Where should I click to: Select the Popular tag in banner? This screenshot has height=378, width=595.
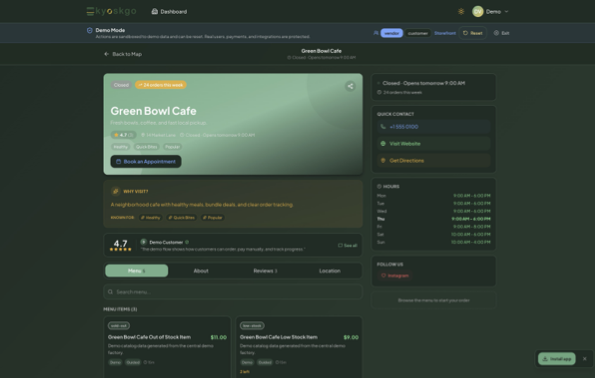(173, 147)
